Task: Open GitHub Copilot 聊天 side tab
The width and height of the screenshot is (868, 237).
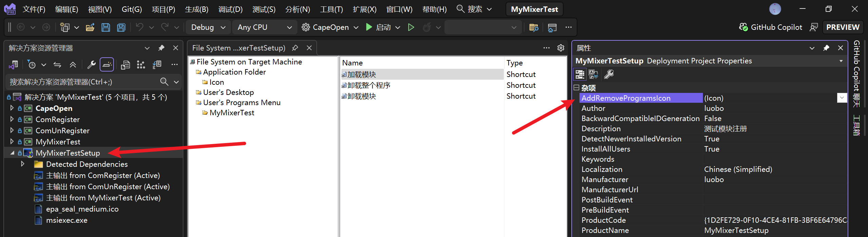Action: [857, 74]
